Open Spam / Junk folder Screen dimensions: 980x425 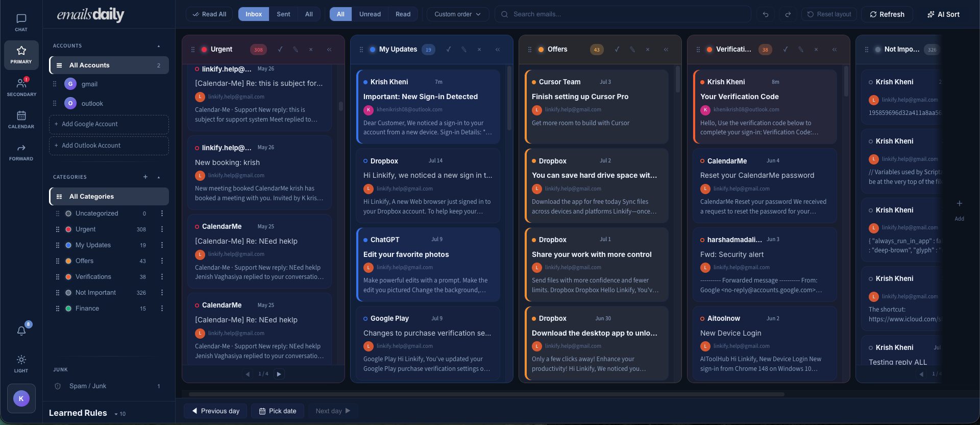click(x=109, y=386)
